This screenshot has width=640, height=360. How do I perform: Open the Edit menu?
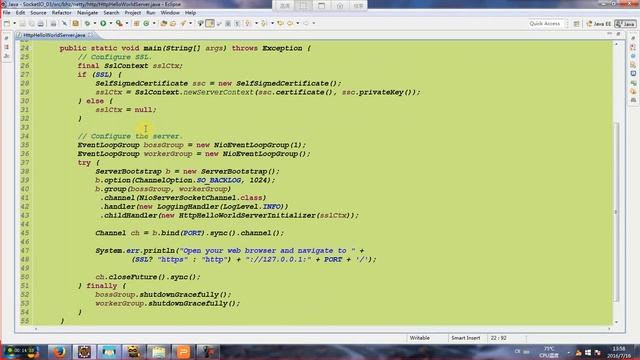pos(20,13)
